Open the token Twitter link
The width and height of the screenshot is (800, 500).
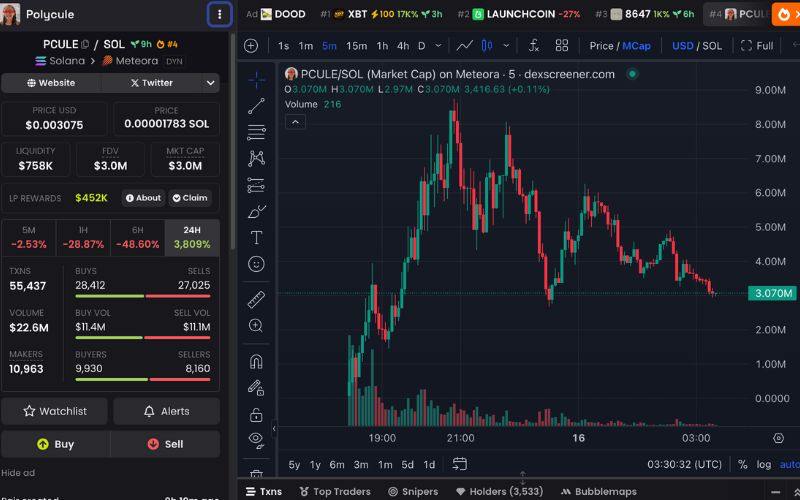tap(151, 83)
